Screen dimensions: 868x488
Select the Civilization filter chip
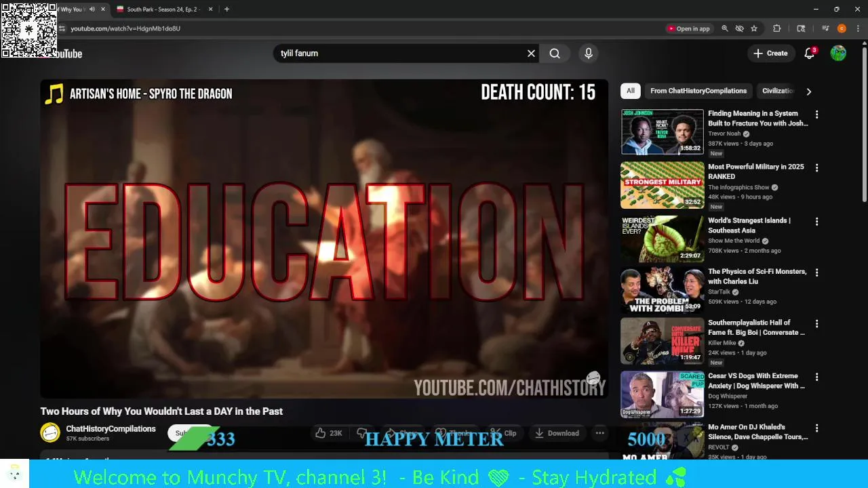point(778,91)
